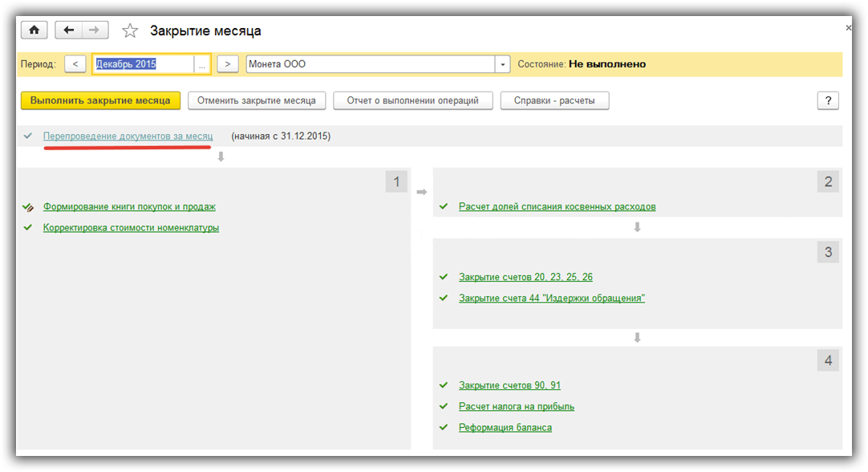
Task: Expand the organization dropdown arrow
Action: coord(502,64)
